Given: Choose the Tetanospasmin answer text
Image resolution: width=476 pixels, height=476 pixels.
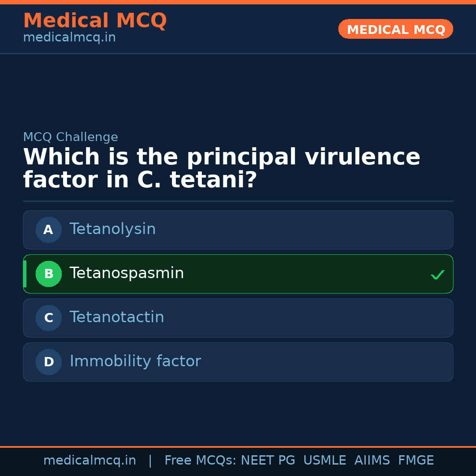Looking at the screenshot, I should (x=126, y=273).
